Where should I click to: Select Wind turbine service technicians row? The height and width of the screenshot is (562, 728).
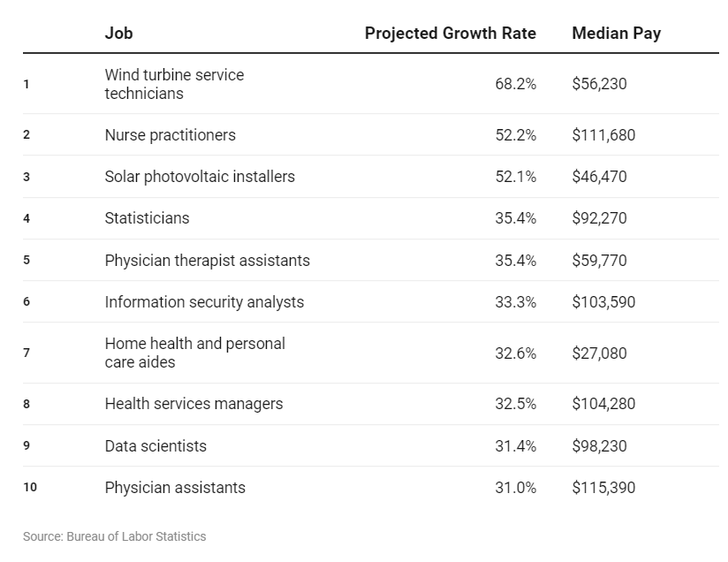174,84
